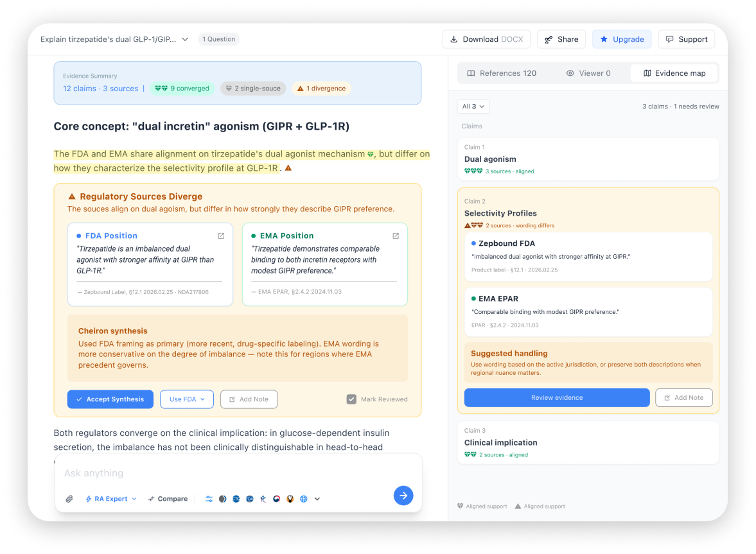Click the EMA Position card title
The width and height of the screenshot is (756, 554).
point(286,236)
